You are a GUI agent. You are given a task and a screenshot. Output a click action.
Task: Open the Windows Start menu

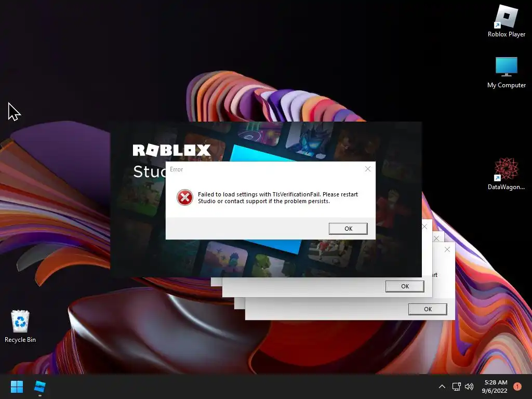17,387
